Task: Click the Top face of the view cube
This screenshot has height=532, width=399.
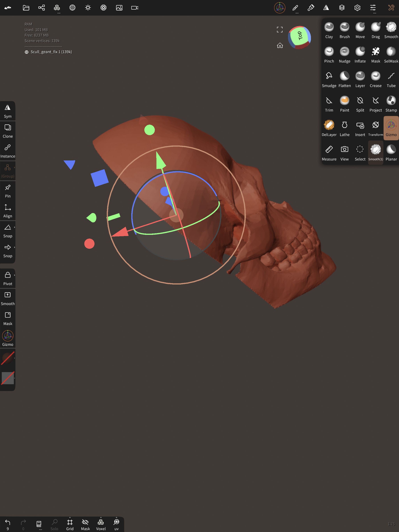Action: coord(299,37)
